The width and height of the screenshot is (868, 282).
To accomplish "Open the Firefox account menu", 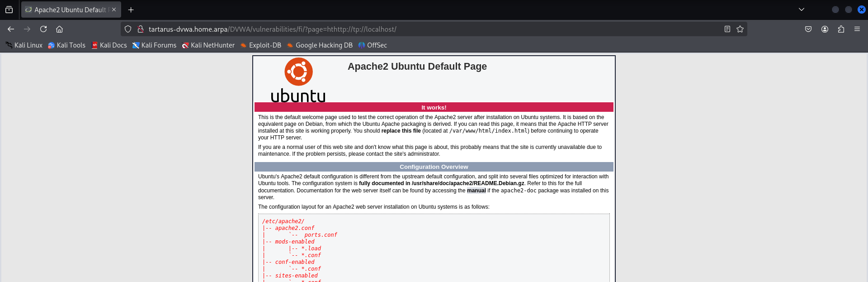I will click(x=825, y=29).
